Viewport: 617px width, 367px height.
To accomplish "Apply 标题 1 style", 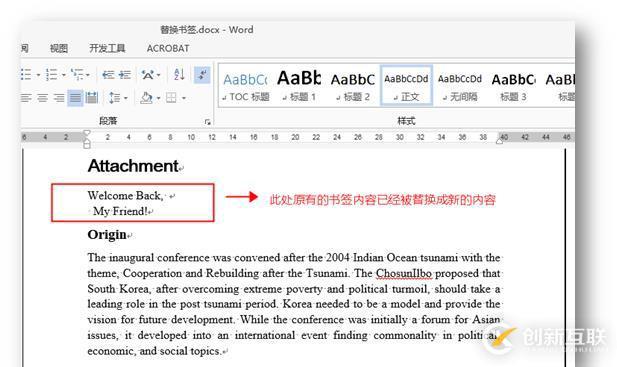I will click(x=299, y=86).
